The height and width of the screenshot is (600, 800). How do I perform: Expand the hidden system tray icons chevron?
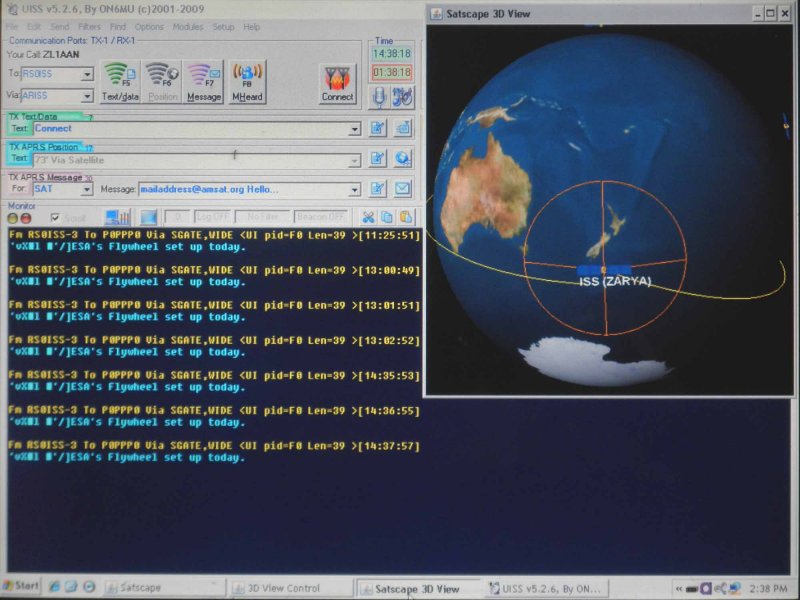click(679, 589)
